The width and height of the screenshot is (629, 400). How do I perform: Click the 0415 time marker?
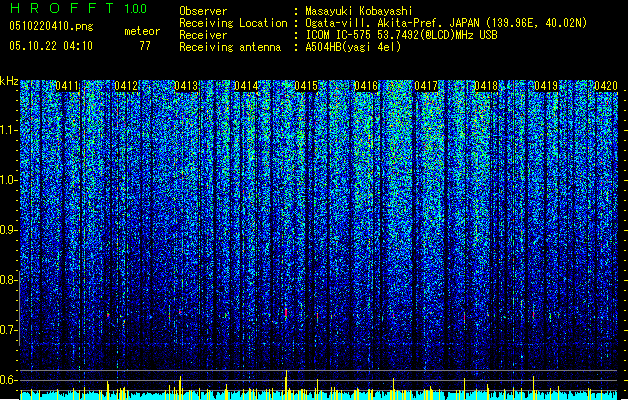pos(306,86)
